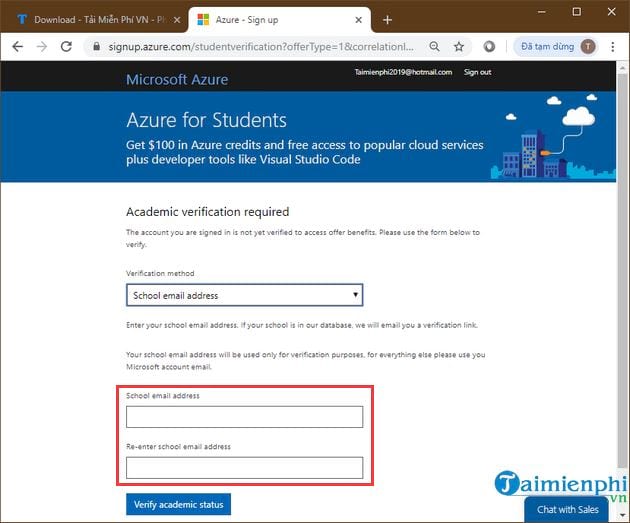Go back using browser back arrow
Image resolution: width=630 pixels, height=523 pixels.
point(18,47)
